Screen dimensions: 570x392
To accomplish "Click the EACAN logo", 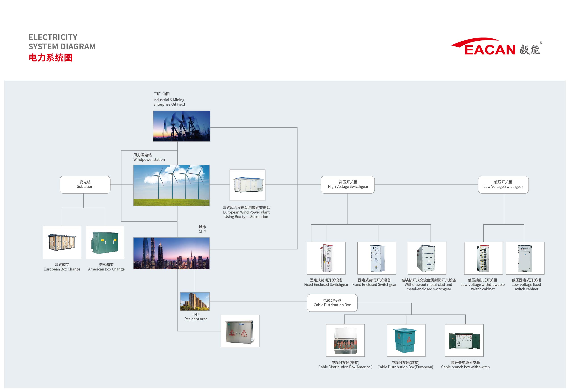I will [496, 46].
